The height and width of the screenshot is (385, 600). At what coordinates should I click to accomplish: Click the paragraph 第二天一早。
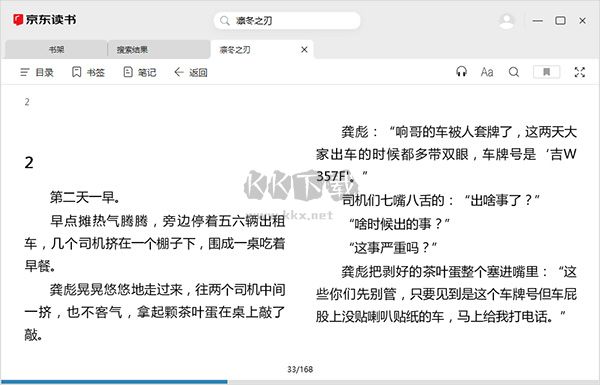pos(85,197)
